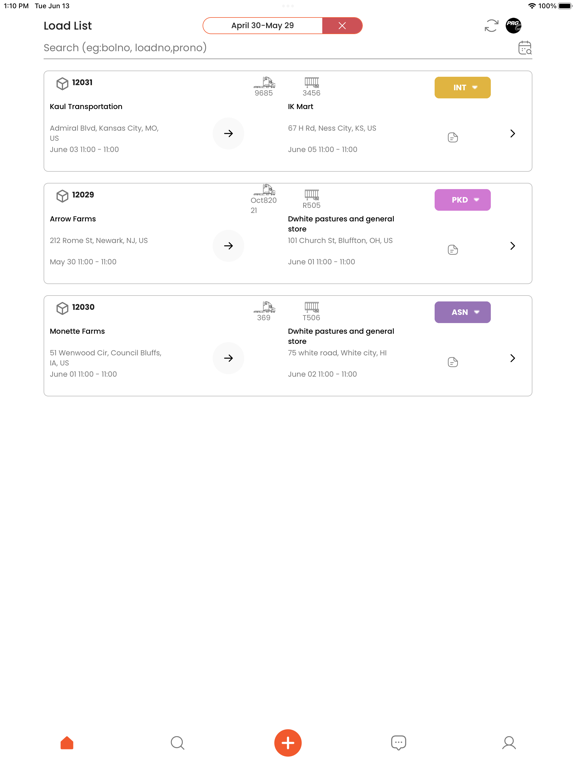The height and width of the screenshot is (768, 576).
Task: Open the profile avatar at top right
Action: 513,25
